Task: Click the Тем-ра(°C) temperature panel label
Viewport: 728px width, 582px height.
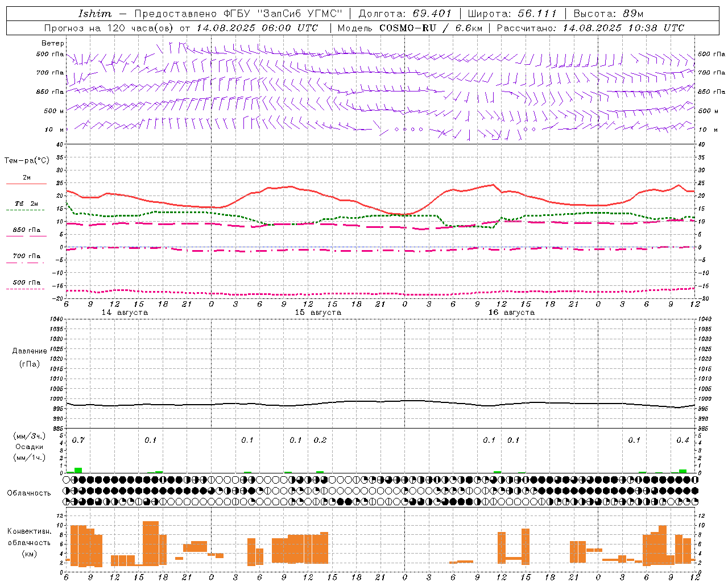Action: click(27, 161)
